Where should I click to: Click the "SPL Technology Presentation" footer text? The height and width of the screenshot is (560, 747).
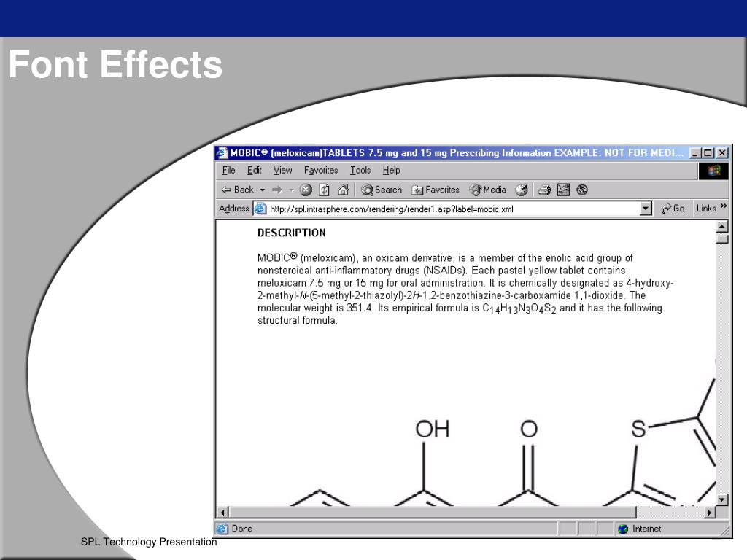[149, 542]
